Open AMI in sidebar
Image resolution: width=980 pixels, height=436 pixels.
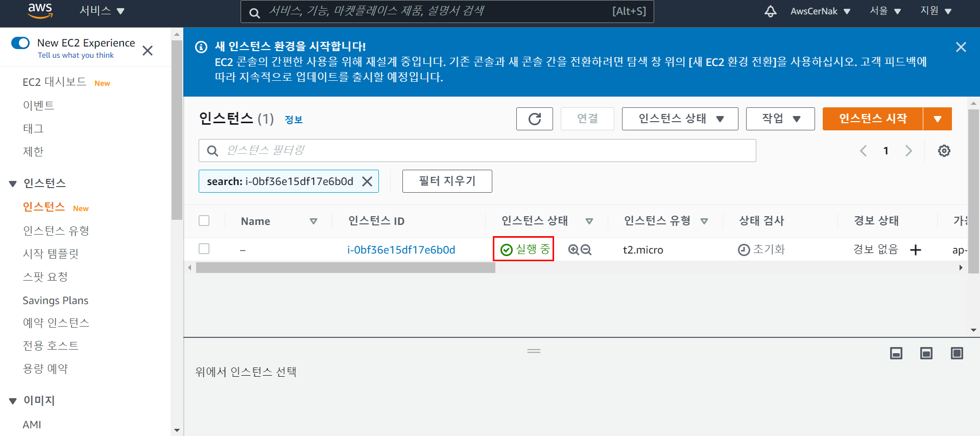coord(32,424)
